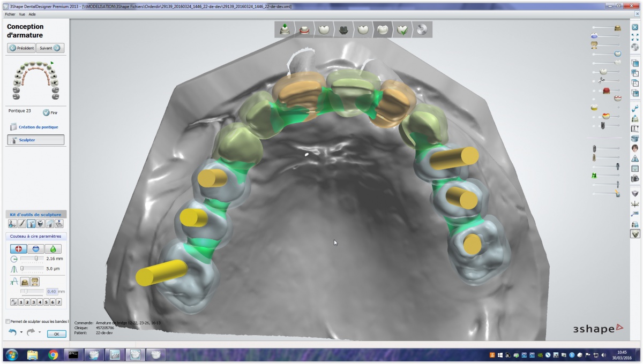643x364 pixels.
Task: Select the 'Création du pontique' step
Action: coord(35,127)
